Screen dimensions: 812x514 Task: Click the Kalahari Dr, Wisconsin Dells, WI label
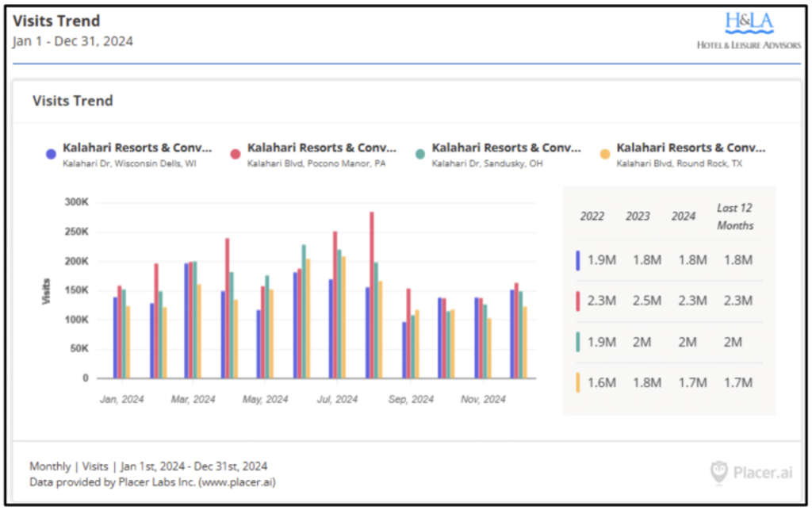coord(129,163)
